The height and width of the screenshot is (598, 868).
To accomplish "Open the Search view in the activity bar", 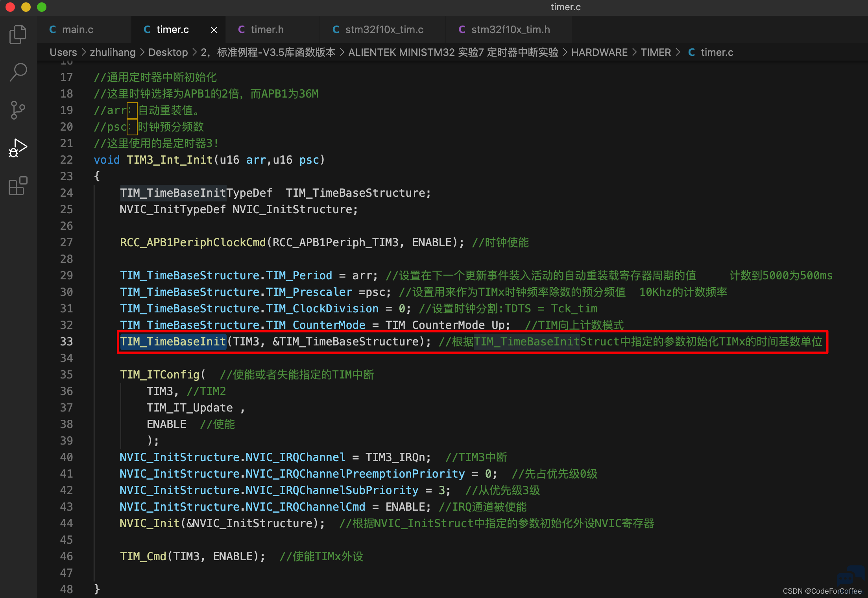I will 18,72.
